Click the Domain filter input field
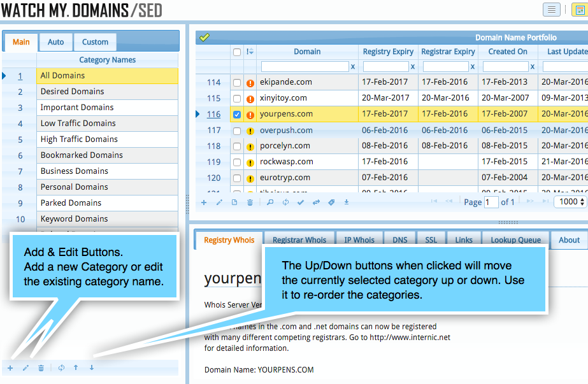This screenshot has width=588, height=384. (x=305, y=67)
